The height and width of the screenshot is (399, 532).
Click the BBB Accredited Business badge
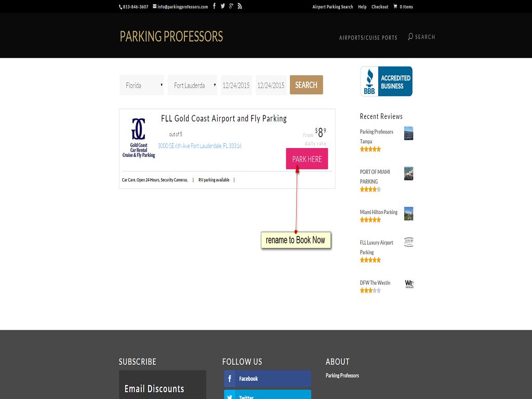coord(386,82)
